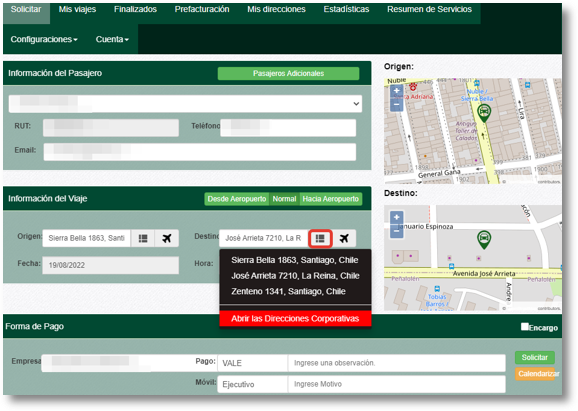Zoom in on the Origen map
This screenshot has width=578, height=411.
(x=397, y=90)
